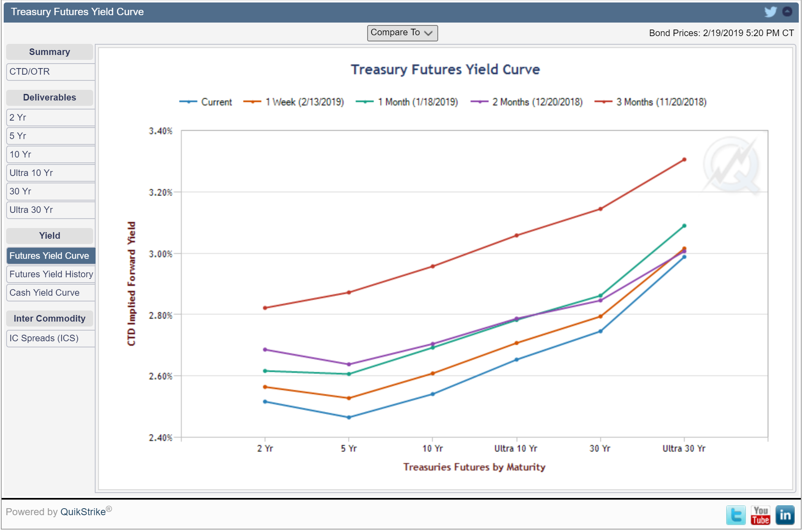Select the Futures Yield History tab
Screen dimensions: 807x532
tap(51, 274)
